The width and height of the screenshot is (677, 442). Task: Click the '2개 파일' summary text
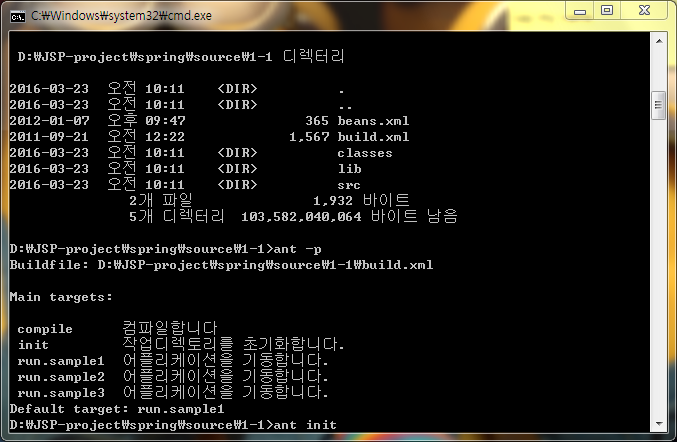click(161, 200)
